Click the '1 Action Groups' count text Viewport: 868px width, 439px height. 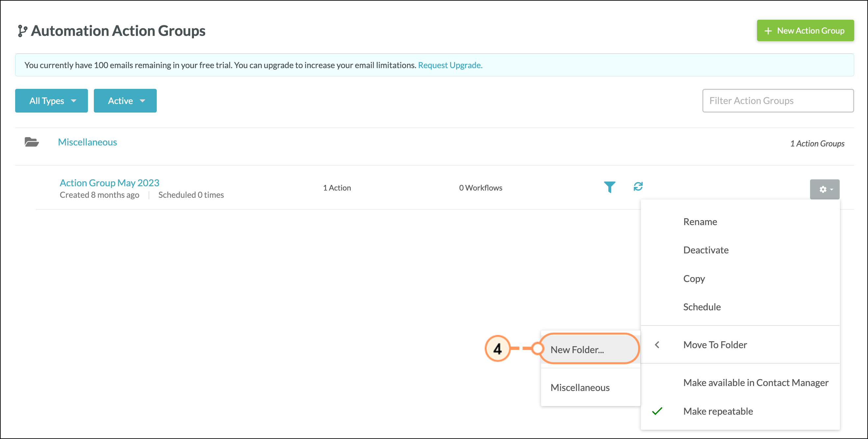coord(818,143)
